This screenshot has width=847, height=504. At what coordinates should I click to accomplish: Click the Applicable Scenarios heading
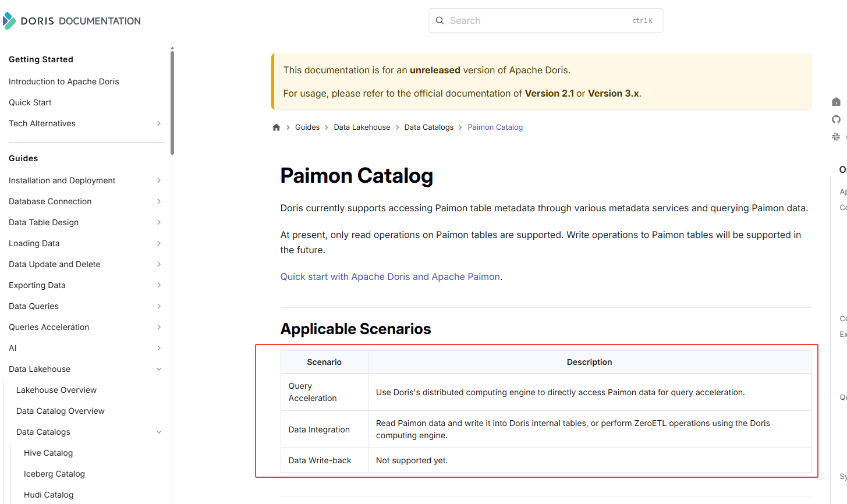[356, 329]
